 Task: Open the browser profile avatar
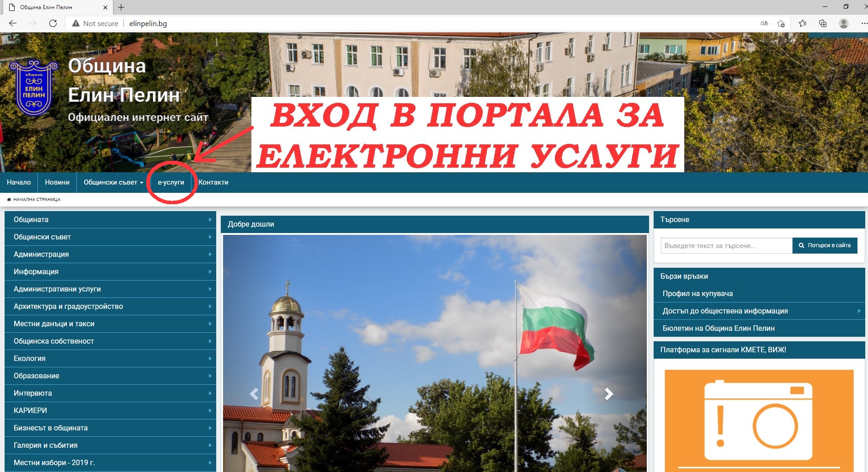(x=843, y=23)
